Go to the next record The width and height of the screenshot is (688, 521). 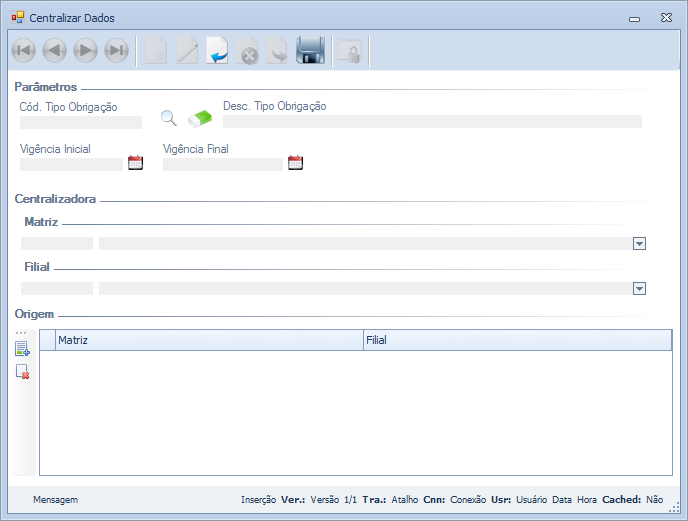coord(86,51)
